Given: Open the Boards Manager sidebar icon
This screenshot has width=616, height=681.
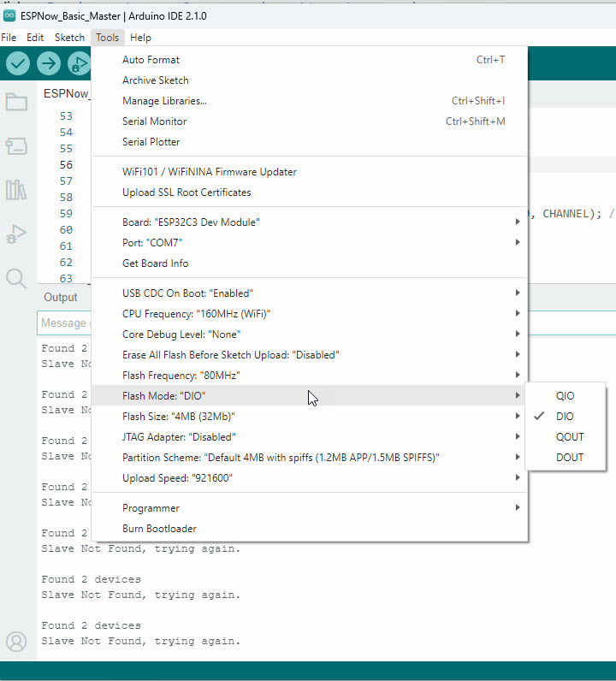Looking at the screenshot, I should tap(16, 146).
